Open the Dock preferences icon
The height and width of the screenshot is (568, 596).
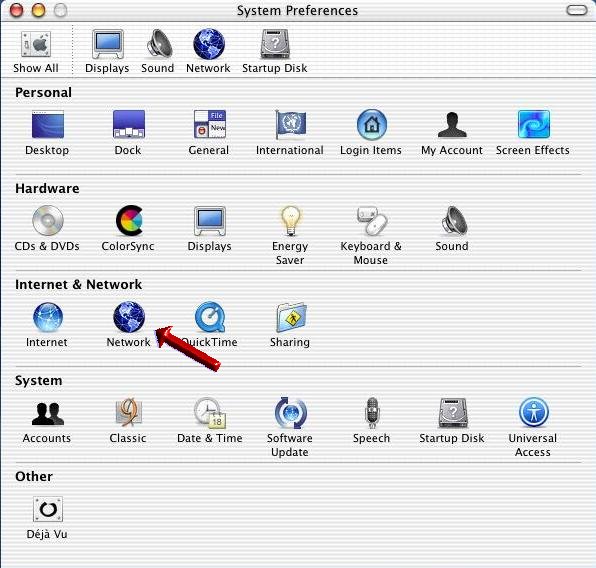(x=129, y=124)
